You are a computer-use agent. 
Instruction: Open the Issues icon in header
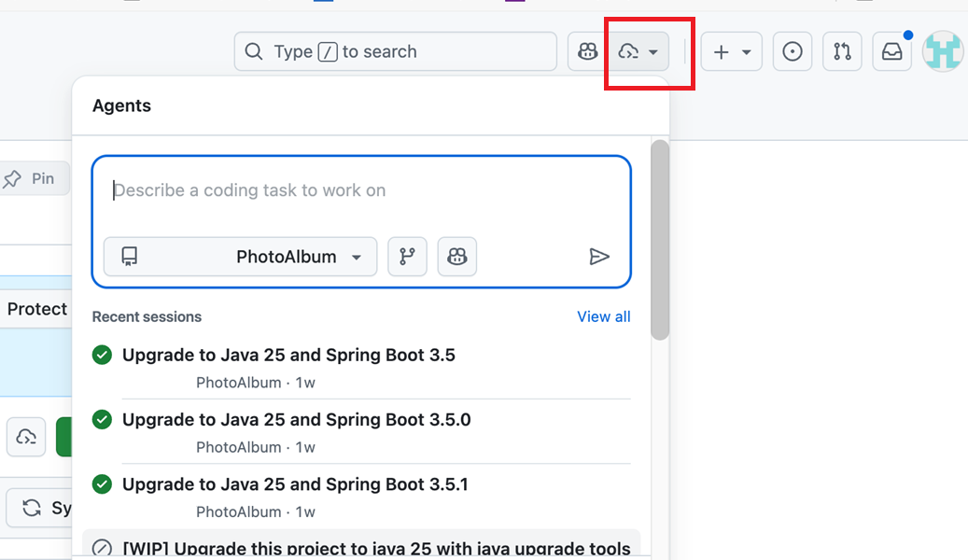792,52
